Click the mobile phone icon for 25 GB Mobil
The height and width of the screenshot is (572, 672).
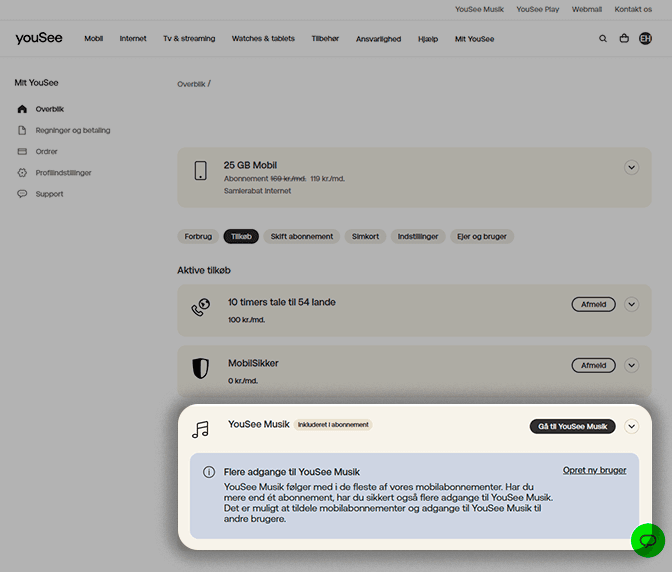pyautogui.click(x=201, y=171)
